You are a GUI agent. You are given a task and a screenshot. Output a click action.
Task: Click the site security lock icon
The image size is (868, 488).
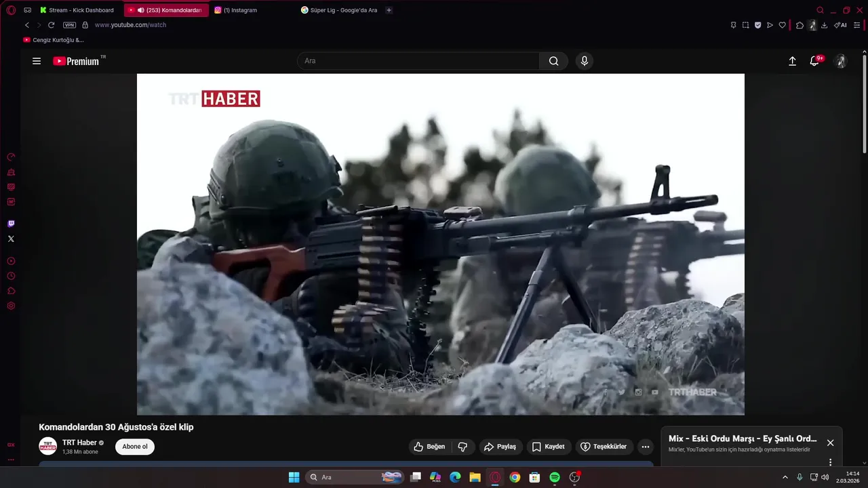point(85,25)
